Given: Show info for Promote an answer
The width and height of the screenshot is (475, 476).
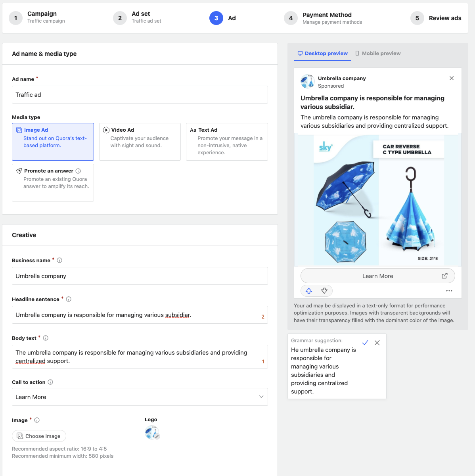Looking at the screenshot, I should tap(78, 171).
